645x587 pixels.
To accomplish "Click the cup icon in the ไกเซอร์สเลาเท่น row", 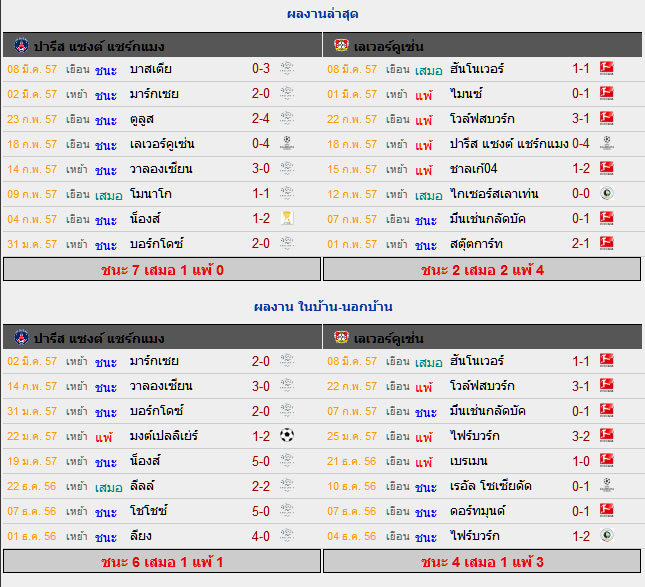I will pyautogui.click(x=607, y=193).
